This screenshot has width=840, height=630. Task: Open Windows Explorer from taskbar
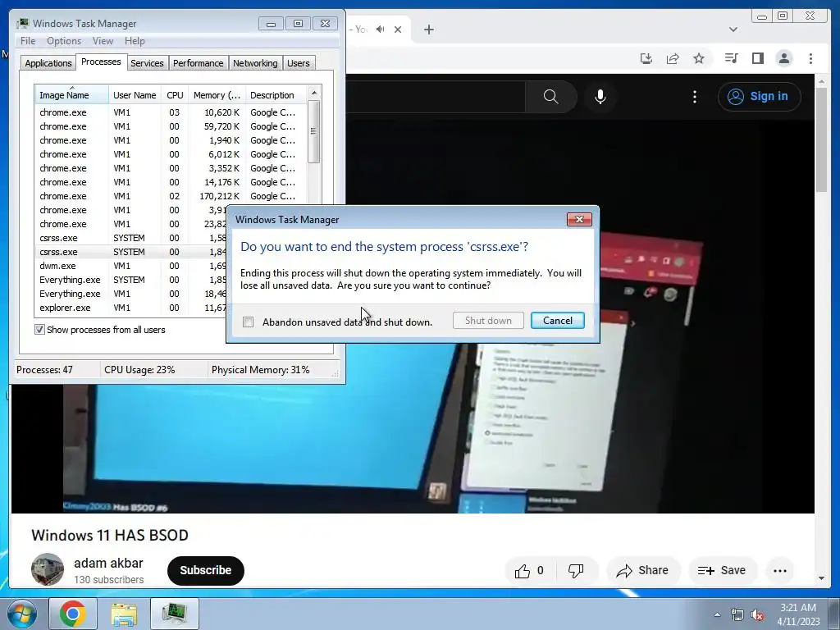click(x=124, y=614)
